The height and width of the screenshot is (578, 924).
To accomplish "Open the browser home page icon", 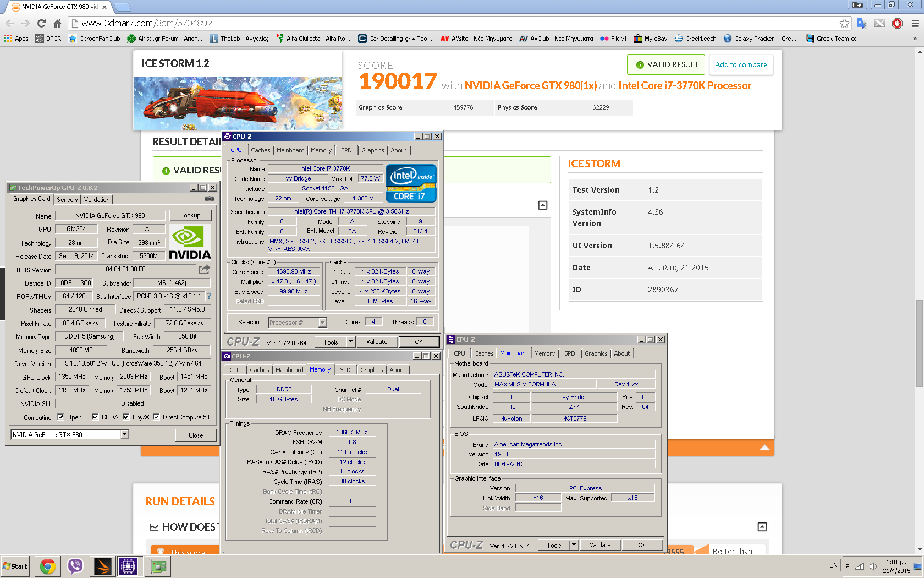I will tap(57, 23).
